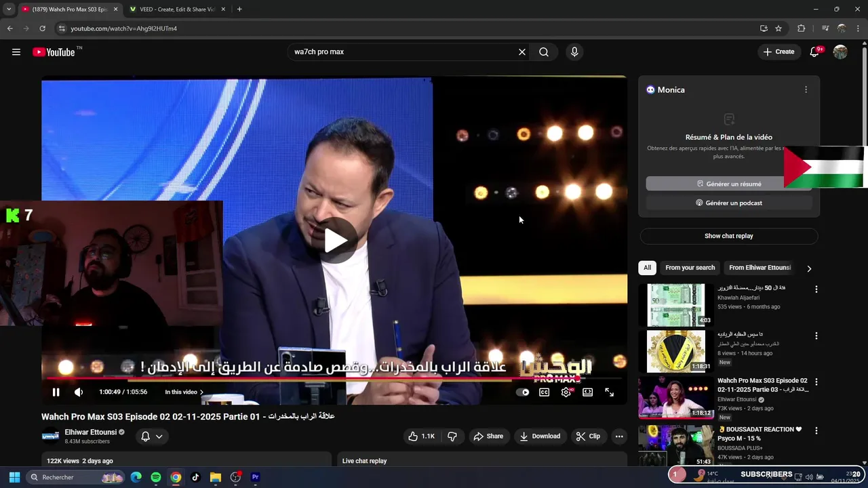868x488 pixels.
Task: Click 'Générer un résumé' in Monica
Action: [728, 184]
